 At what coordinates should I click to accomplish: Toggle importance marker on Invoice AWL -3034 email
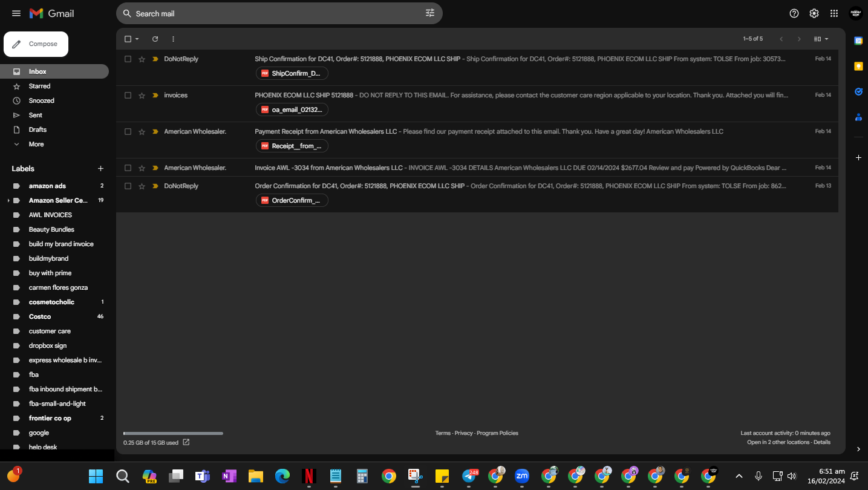point(155,168)
